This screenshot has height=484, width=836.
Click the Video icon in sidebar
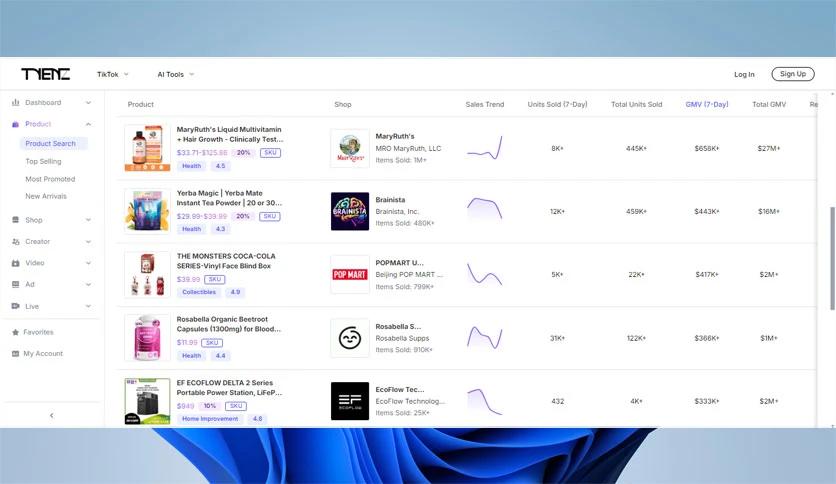coord(15,263)
